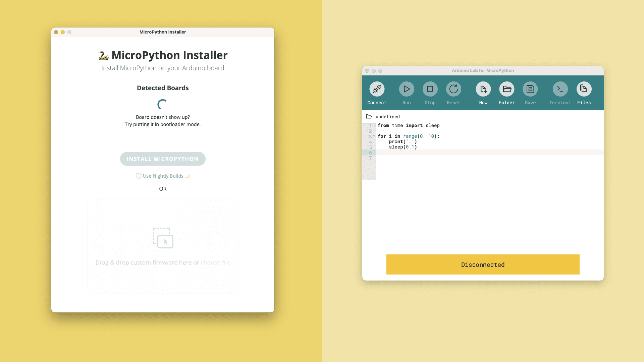Minimize the MicroPython Installer window
644x362 pixels.
tap(63, 32)
